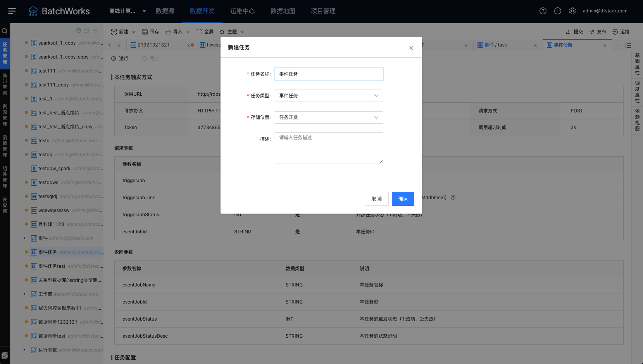Expand the 工作流 folder in tree
Image resolution: width=643 pixels, height=364 pixels.
pos(24,294)
